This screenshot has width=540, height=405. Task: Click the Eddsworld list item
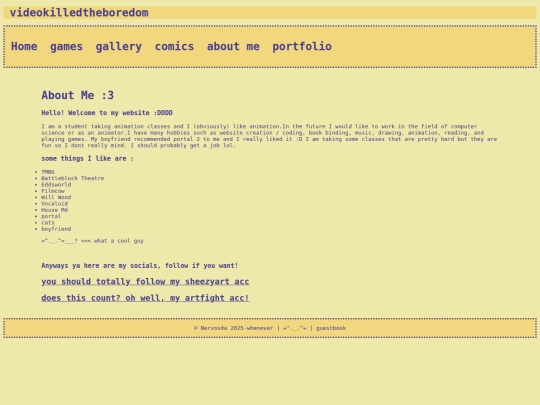[56, 185]
